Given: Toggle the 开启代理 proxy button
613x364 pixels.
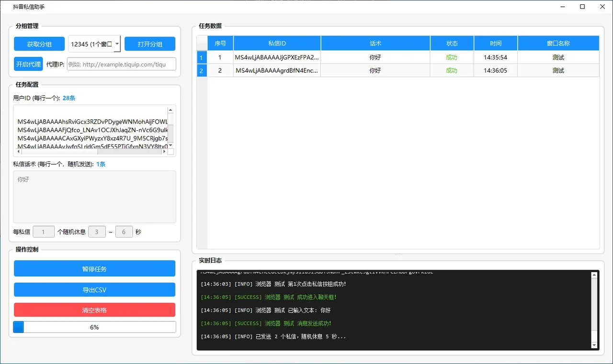Looking at the screenshot, I should [x=28, y=64].
